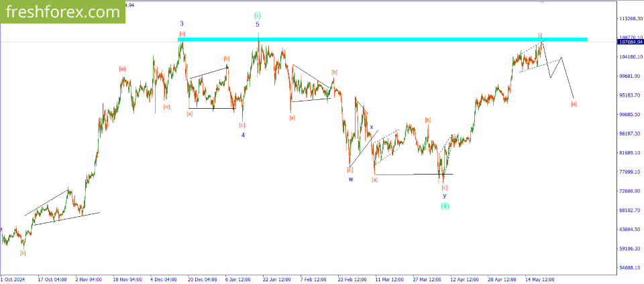Click the 12 Apr 12:00 time label
Screen dimensions: 644x284
click(x=464, y=280)
